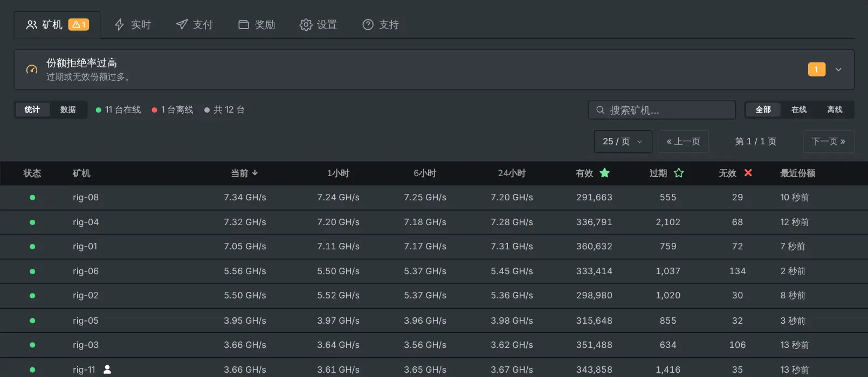Focus the 搜索矿机 search field
This screenshot has height=377, width=868.
(x=662, y=110)
